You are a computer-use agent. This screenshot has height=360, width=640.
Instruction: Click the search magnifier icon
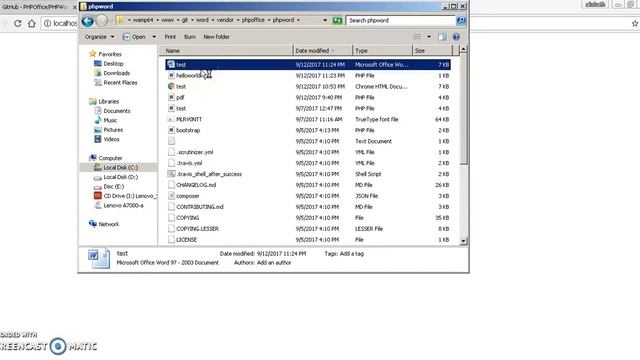point(461,20)
